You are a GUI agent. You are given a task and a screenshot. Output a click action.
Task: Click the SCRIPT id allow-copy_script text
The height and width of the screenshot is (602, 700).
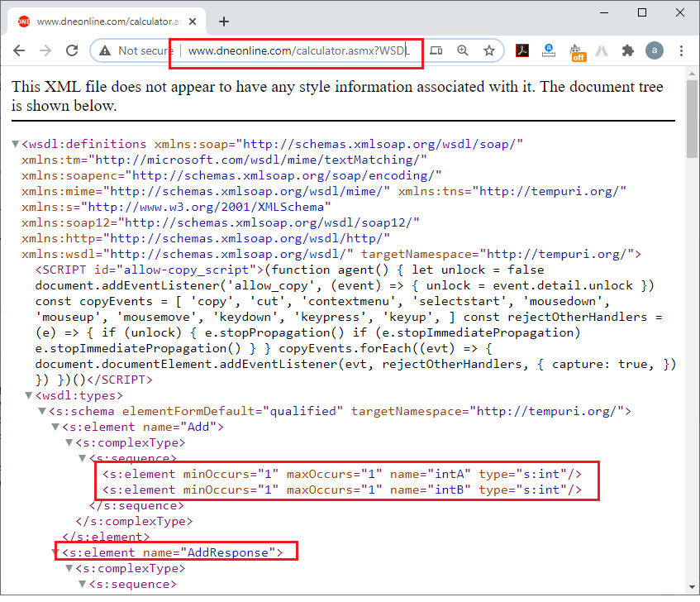click(150, 270)
